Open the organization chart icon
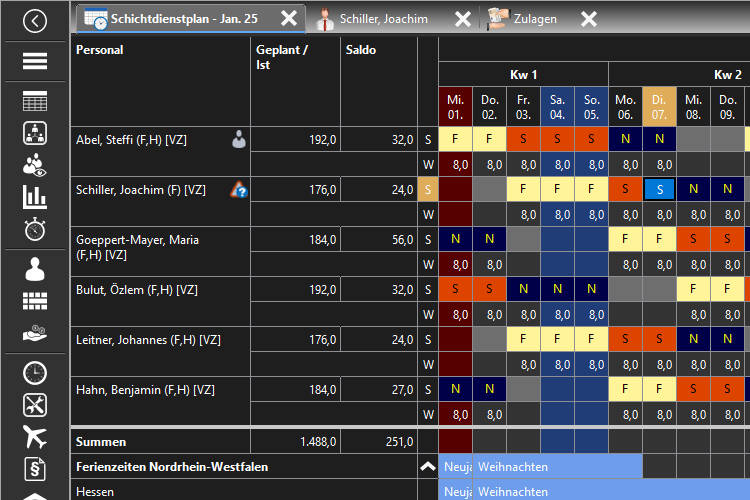Image resolution: width=750 pixels, height=500 pixels. click(x=35, y=133)
